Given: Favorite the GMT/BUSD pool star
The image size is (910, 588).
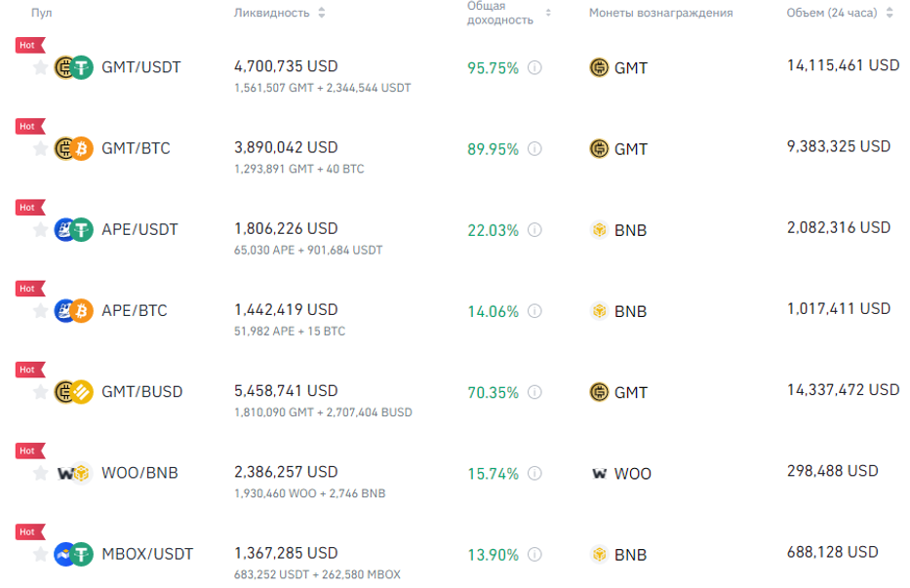Looking at the screenshot, I should (40, 392).
